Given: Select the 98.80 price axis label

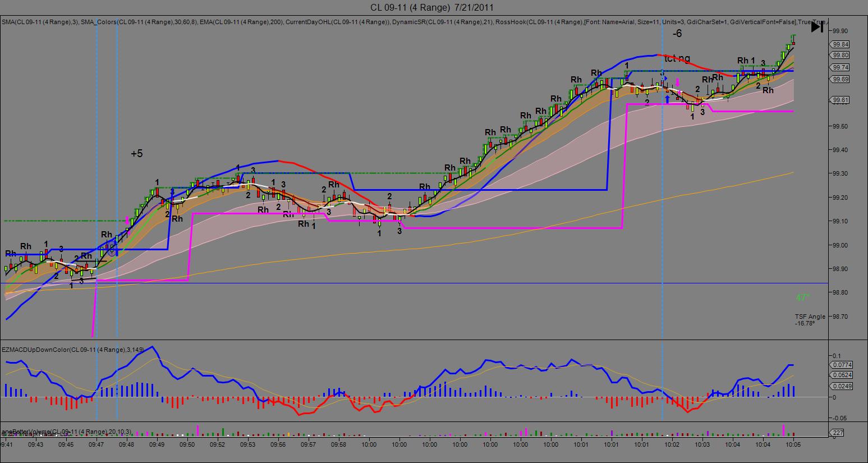Looking at the screenshot, I should coord(840,292).
